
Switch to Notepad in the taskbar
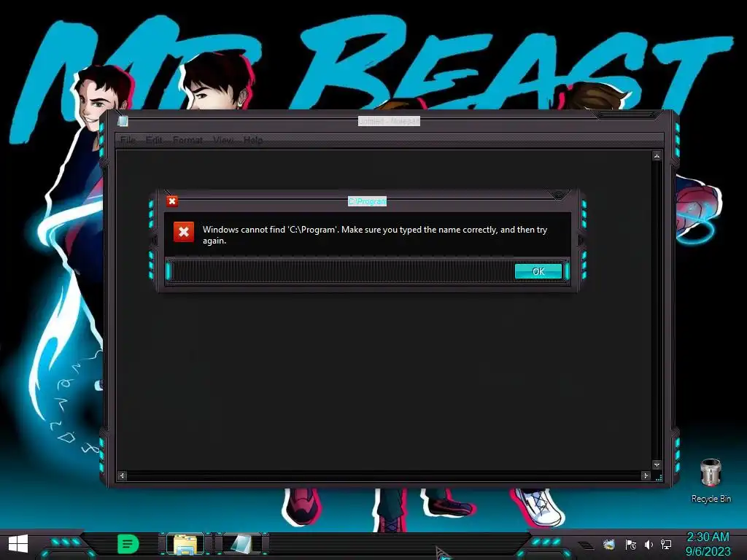tap(241, 544)
